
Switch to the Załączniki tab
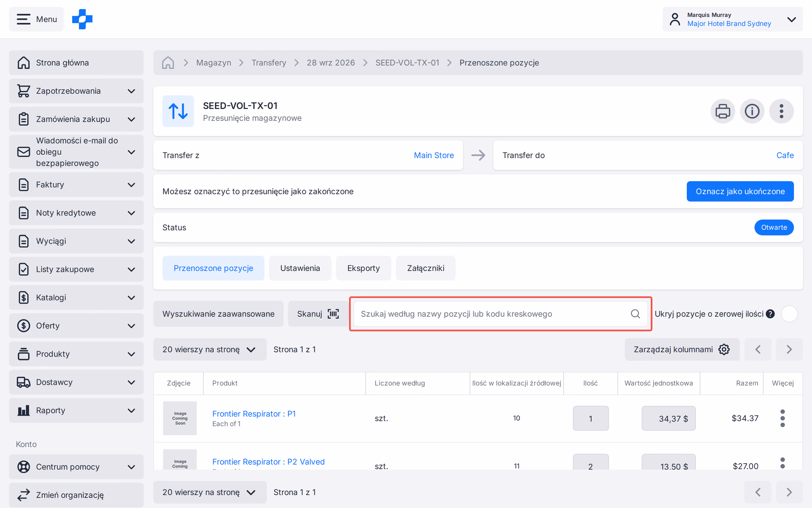click(x=425, y=268)
